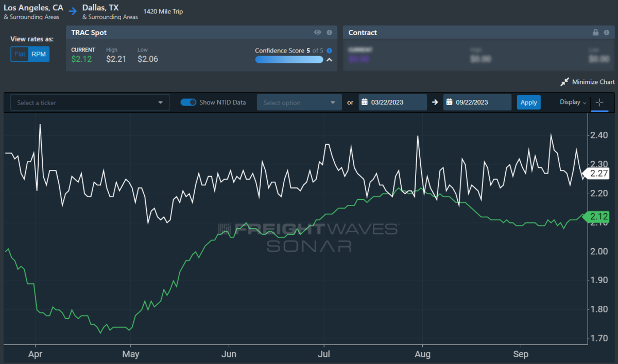Click the Jun label on time axis
This screenshot has width=618, height=364.
229,355
